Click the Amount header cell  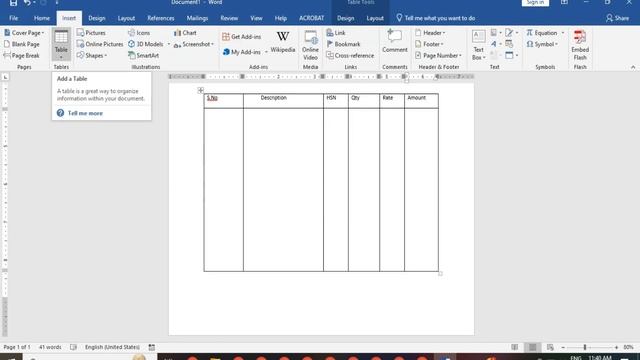click(x=421, y=101)
